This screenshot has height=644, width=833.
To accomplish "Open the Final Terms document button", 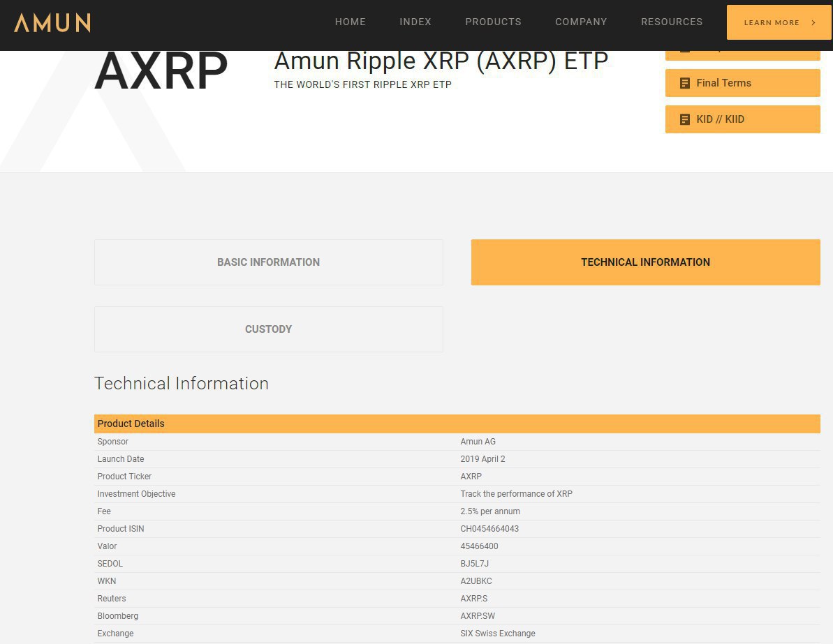I will pyautogui.click(x=742, y=83).
